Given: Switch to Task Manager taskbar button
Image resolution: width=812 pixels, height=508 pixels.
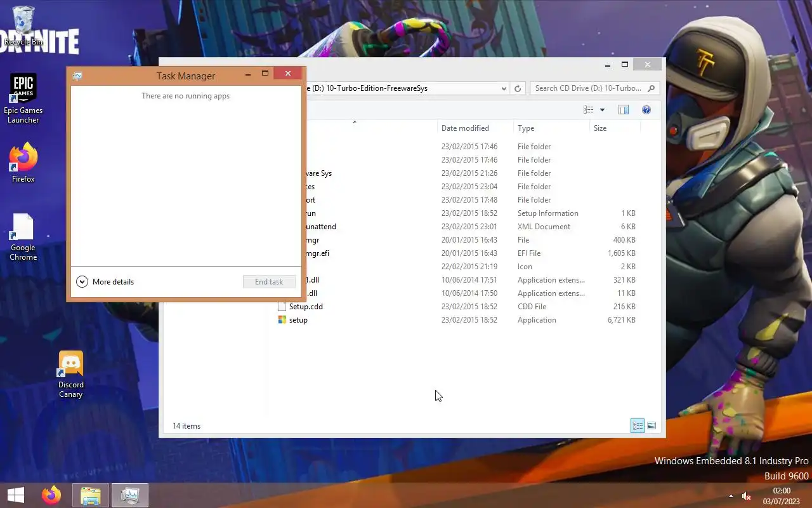Looking at the screenshot, I should tap(130, 495).
